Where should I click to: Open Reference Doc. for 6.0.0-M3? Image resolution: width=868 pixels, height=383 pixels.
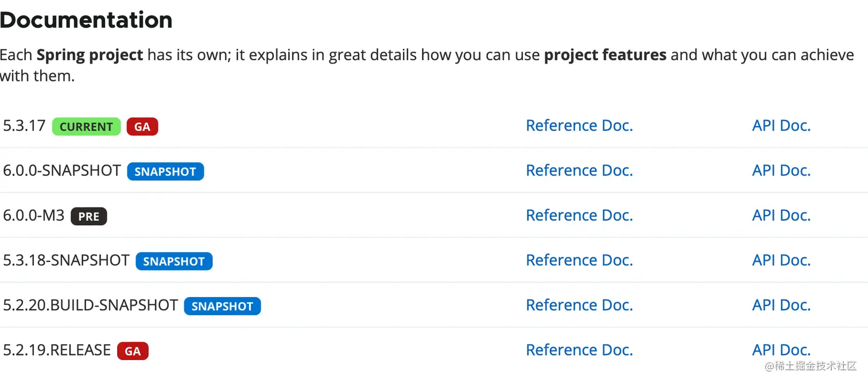[579, 215]
